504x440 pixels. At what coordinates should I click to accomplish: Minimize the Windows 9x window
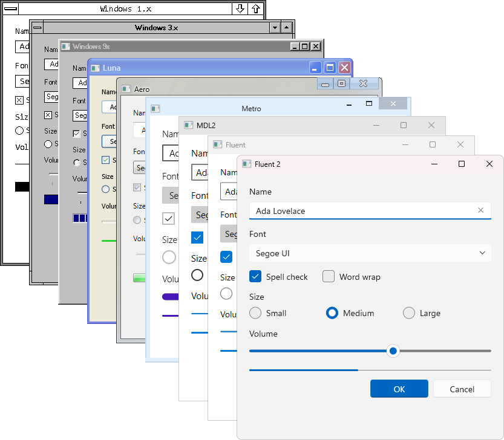tap(295, 47)
